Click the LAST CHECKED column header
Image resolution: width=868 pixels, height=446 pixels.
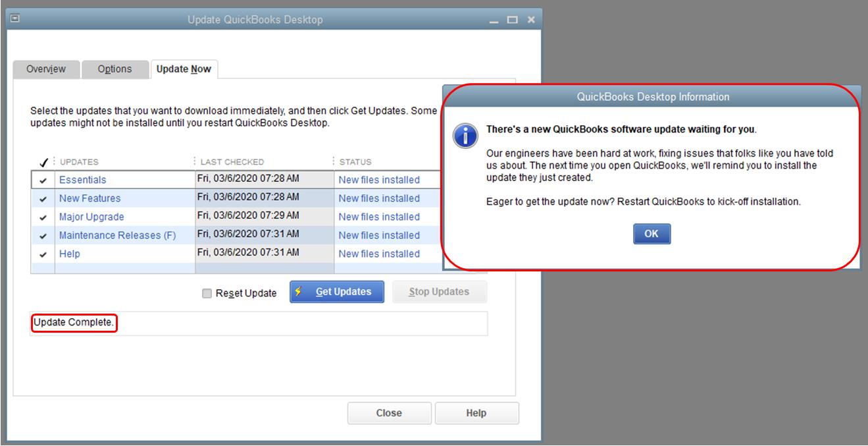pyautogui.click(x=232, y=161)
